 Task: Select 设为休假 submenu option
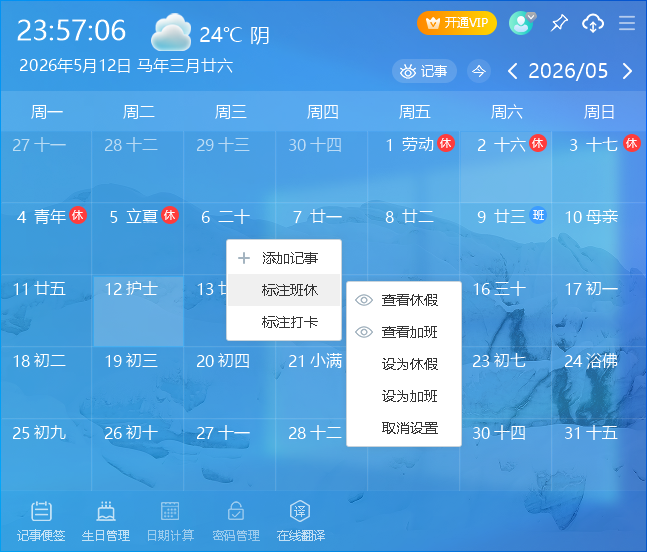click(x=404, y=364)
